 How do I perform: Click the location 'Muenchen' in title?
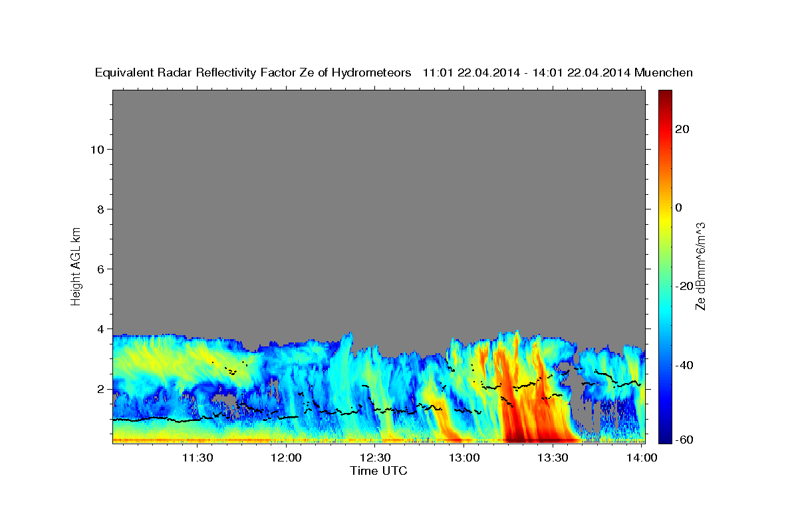pos(664,73)
